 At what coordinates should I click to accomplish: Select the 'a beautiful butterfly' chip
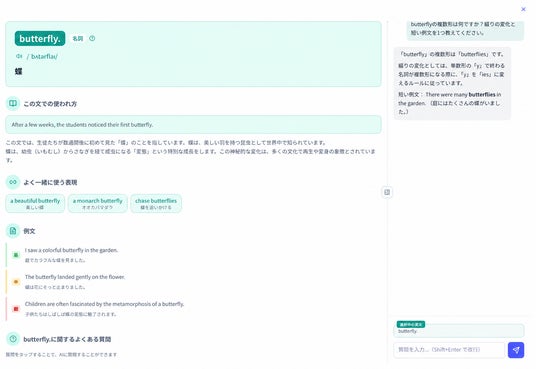[35, 203]
